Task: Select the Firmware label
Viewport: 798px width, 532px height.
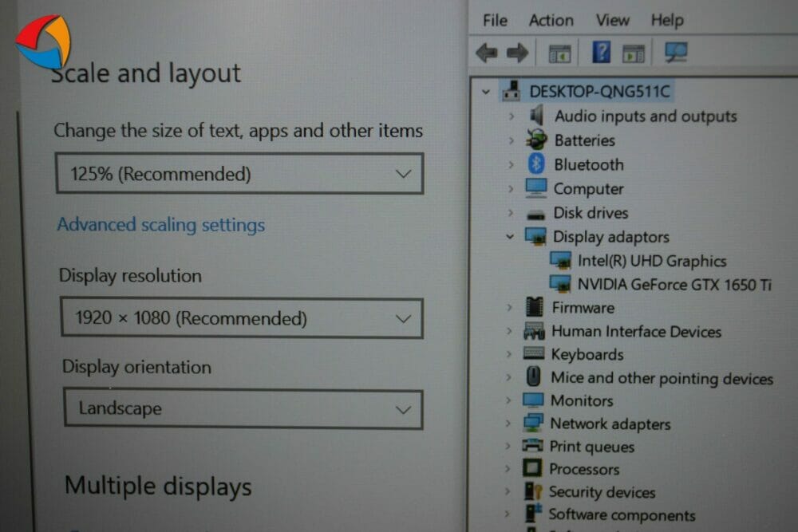Action: (x=583, y=308)
